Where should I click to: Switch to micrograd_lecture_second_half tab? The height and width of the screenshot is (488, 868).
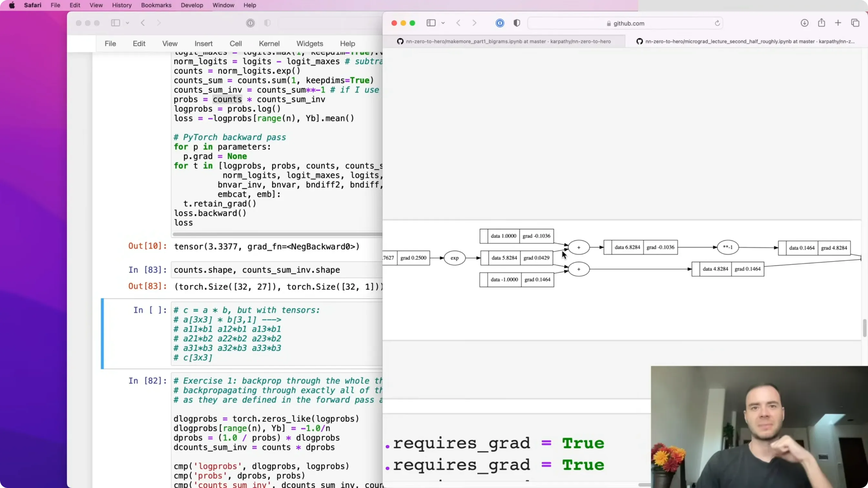(745, 41)
